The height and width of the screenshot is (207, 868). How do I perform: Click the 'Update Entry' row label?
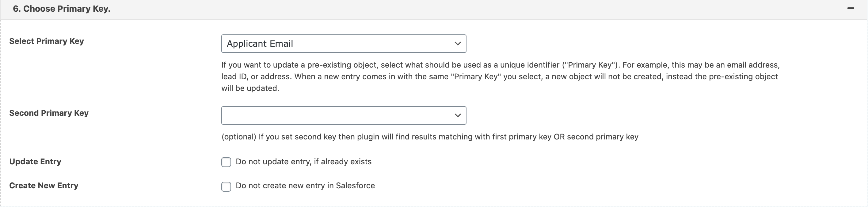click(35, 162)
